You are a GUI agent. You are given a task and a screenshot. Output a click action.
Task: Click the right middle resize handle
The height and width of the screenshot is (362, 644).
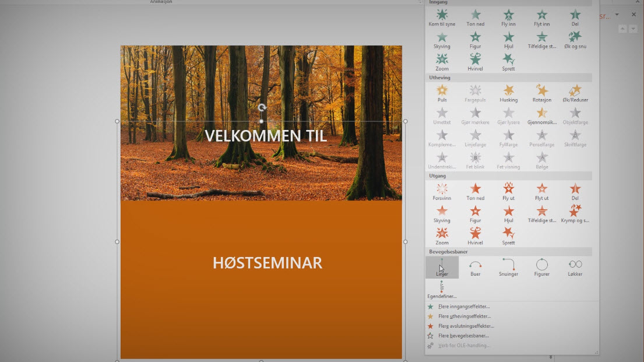406,242
